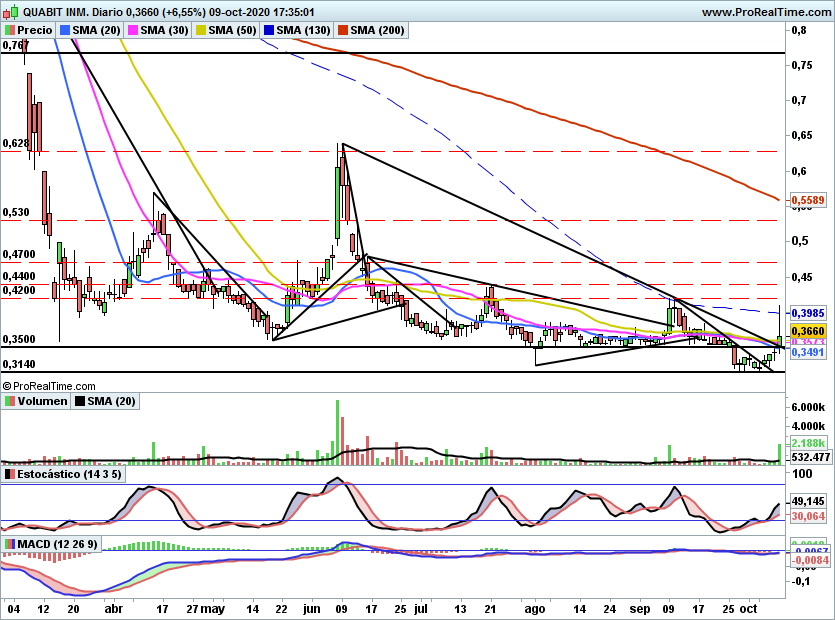
Task: Click the 0,4700 level label
Action: click(19, 255)
